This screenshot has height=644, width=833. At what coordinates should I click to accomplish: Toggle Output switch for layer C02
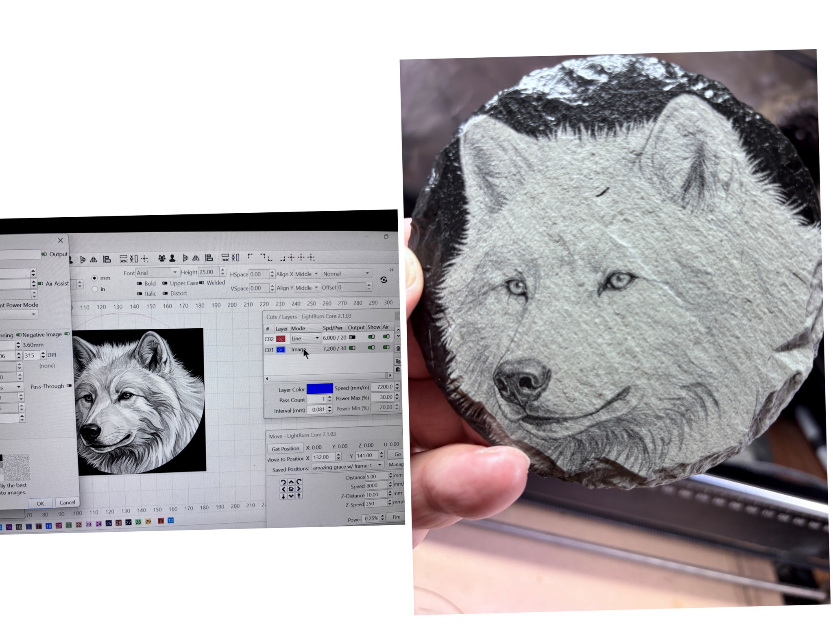pyautogui.click(x=352, y=337)
